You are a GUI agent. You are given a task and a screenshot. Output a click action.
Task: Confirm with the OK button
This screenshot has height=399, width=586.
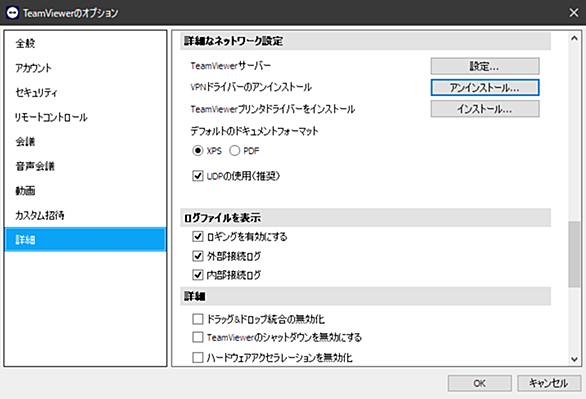479,383
